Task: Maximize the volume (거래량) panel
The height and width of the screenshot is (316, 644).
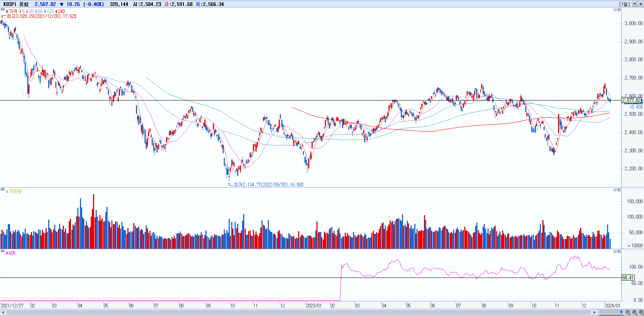Action: point(615,190)
